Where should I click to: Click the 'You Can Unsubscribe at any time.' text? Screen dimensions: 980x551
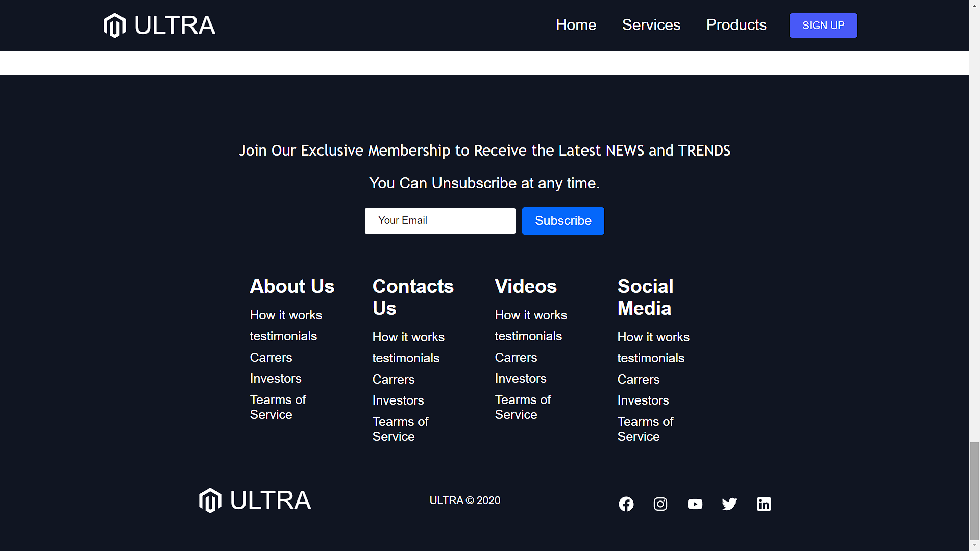click(484, 183)
